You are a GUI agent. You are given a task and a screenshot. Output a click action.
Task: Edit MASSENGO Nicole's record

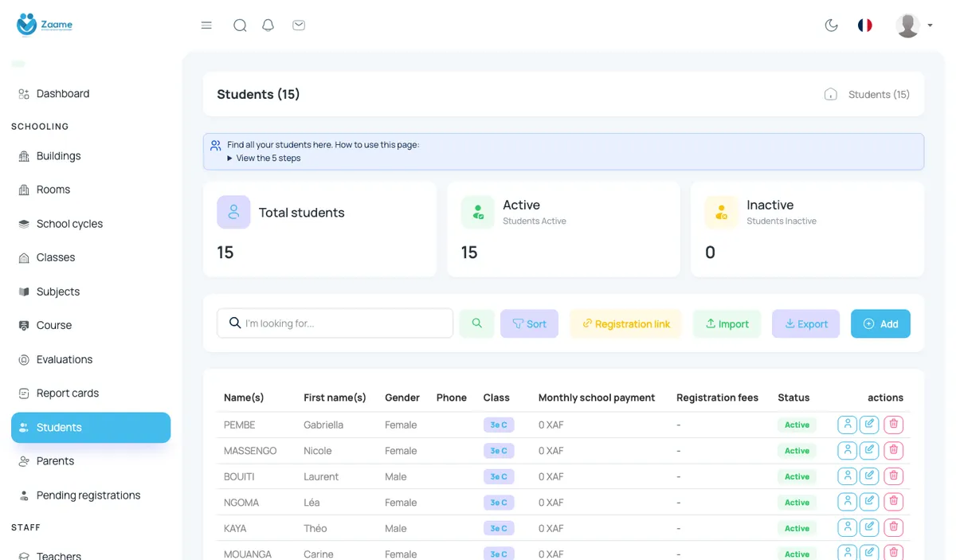coord(869,450)
